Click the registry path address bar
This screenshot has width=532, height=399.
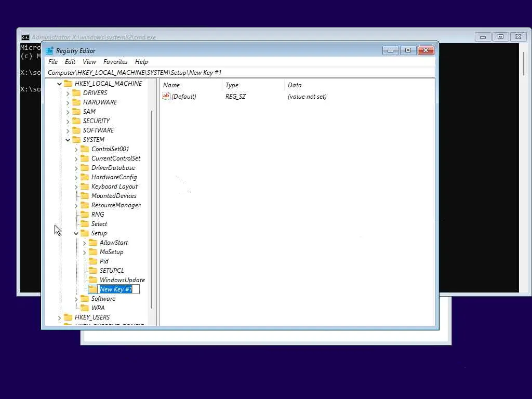tap(240, 73)
